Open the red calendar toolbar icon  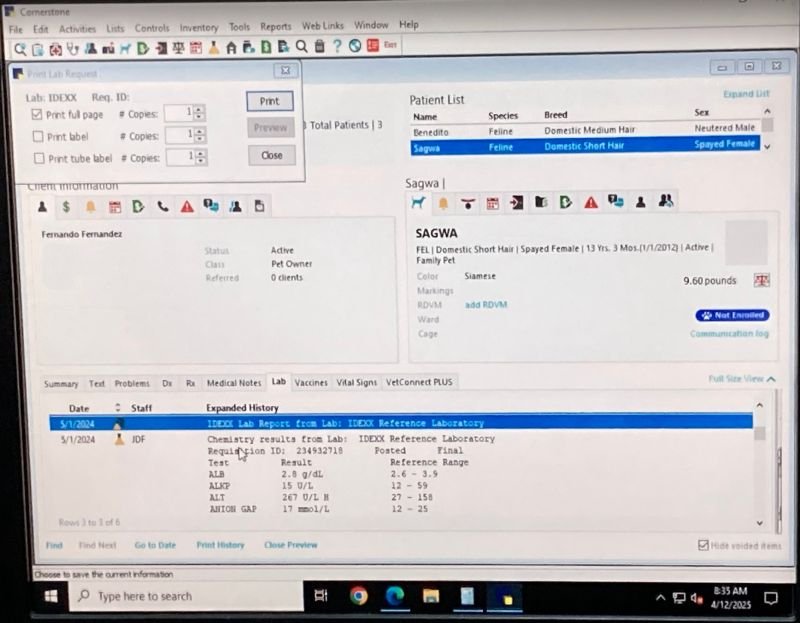pos(195,48)
